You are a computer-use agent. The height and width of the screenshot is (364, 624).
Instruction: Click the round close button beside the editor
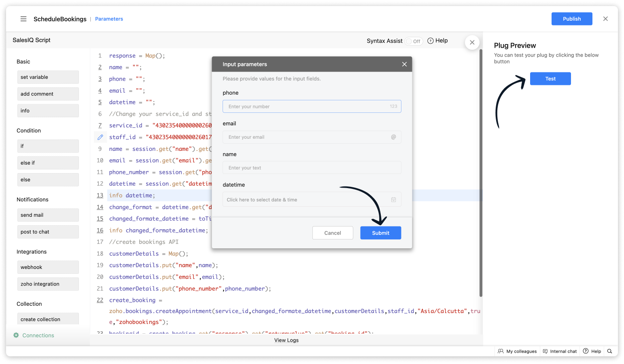[x=472, y=42]
